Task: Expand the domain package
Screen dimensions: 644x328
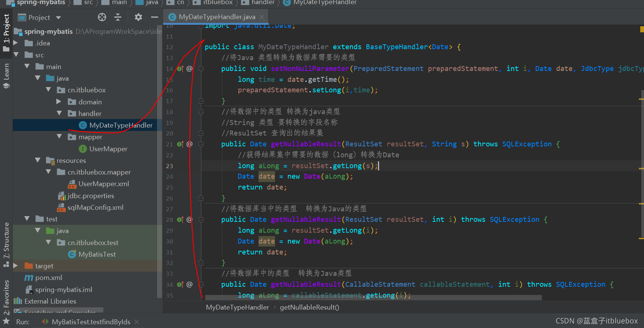Action: 59,102
